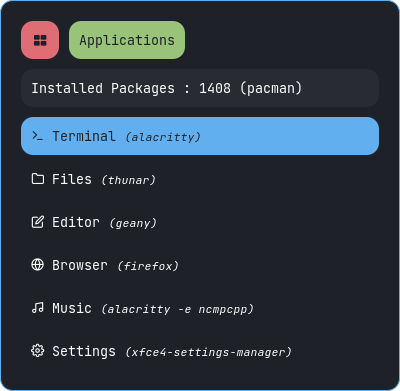This screenshot has width=400, height=391.
Task: Click the terminal prompt icon
Action: 37,136
